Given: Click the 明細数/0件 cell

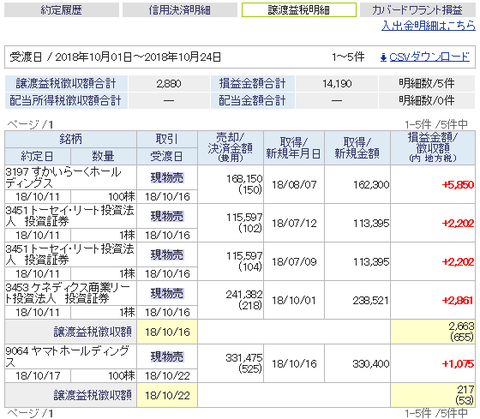Looking at the screenshot, I should pos(427,100).
